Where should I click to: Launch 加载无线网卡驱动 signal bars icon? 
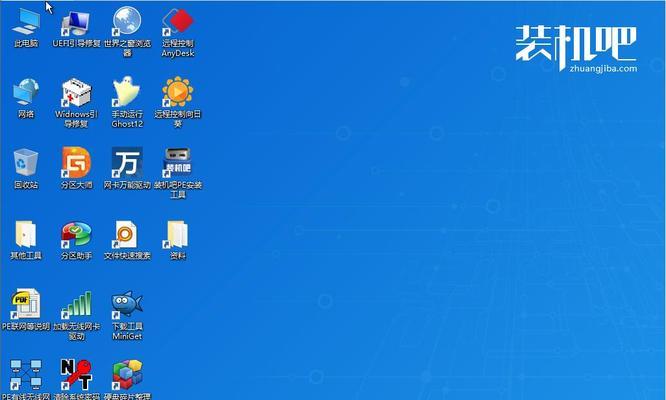coord(76,304)
